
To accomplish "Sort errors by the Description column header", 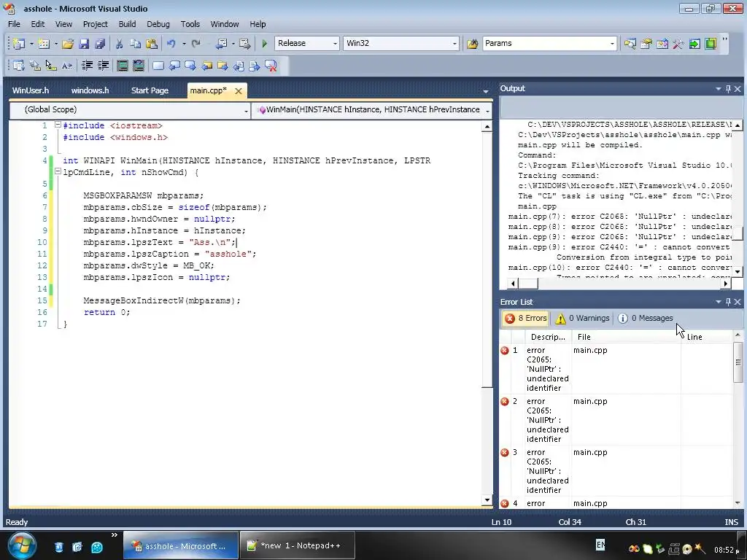I will click(548, 337).
